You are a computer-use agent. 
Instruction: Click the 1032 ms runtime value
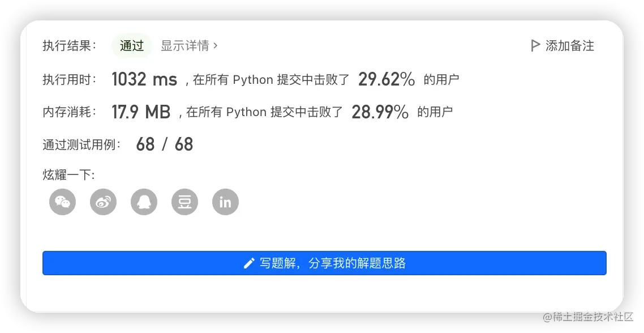pos(144,79)
